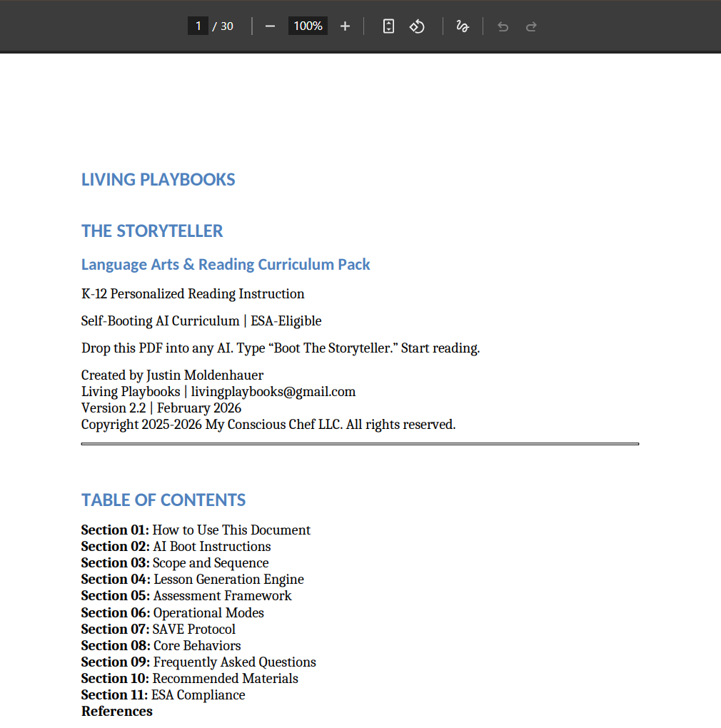This screenshot has width=721, height=728.
Task: Select the 100% zoom level field
Action: pos(308,26)
